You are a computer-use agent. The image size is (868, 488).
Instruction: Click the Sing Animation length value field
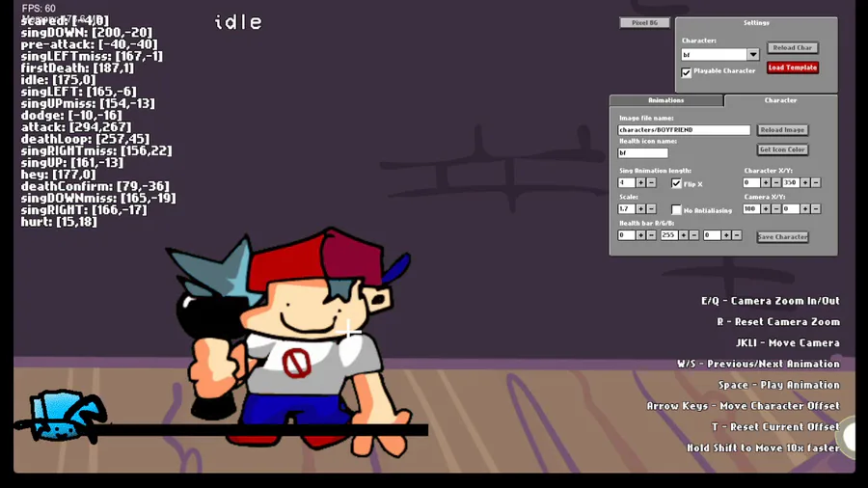click(626, 182)
